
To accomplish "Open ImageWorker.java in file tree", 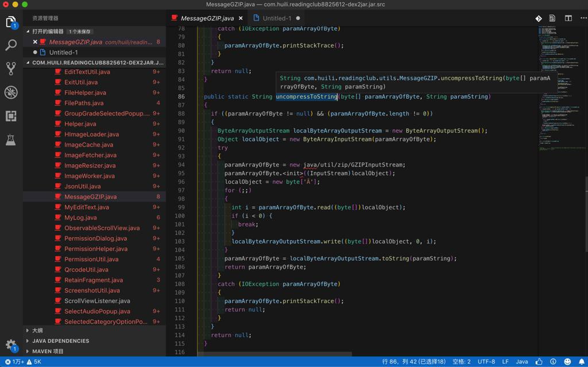I will (95, 176).
